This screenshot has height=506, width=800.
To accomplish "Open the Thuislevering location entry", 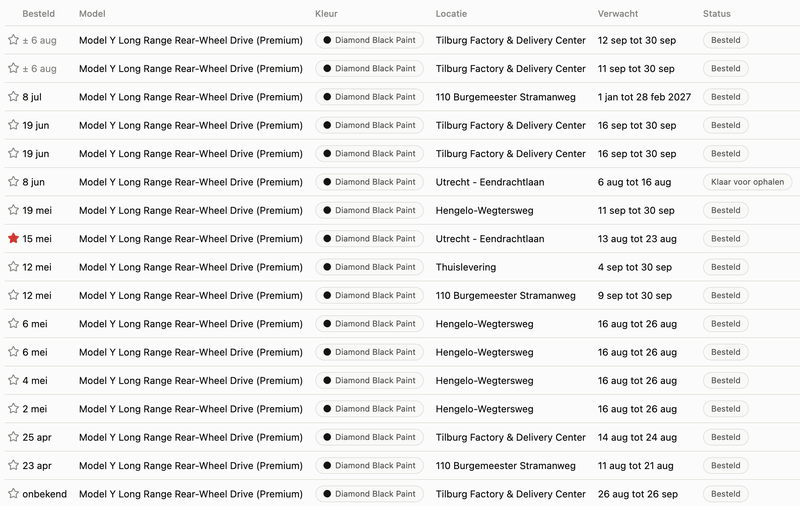I will (466, 267).
